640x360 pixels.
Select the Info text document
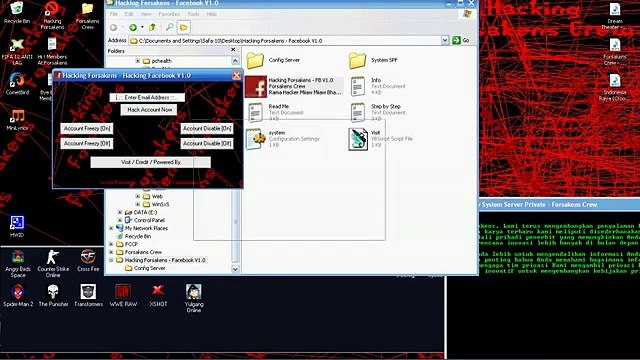pos(377,87)
